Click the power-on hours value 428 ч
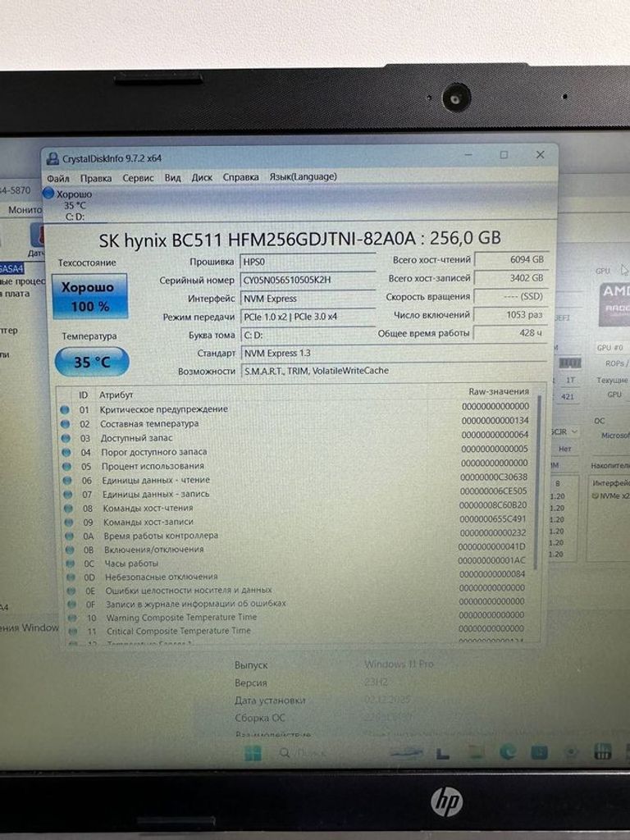This screenshot has width=630, height=840. point(511,333)
